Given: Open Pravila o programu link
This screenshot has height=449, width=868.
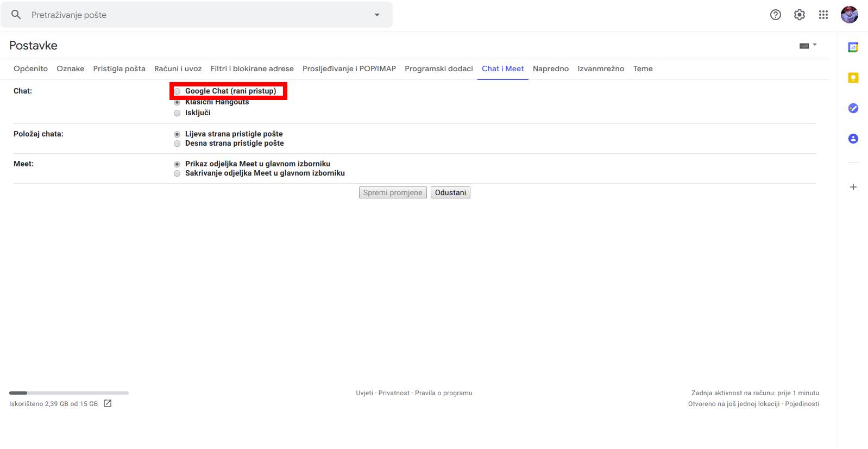Looking at the screenshot, I should click(x=444, y=393).
